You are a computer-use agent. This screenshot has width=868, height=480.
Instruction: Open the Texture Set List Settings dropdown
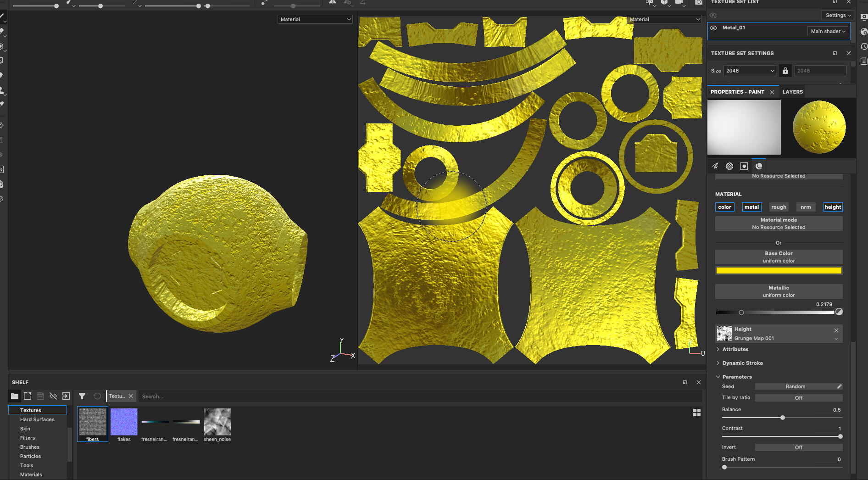coord(838,15)
